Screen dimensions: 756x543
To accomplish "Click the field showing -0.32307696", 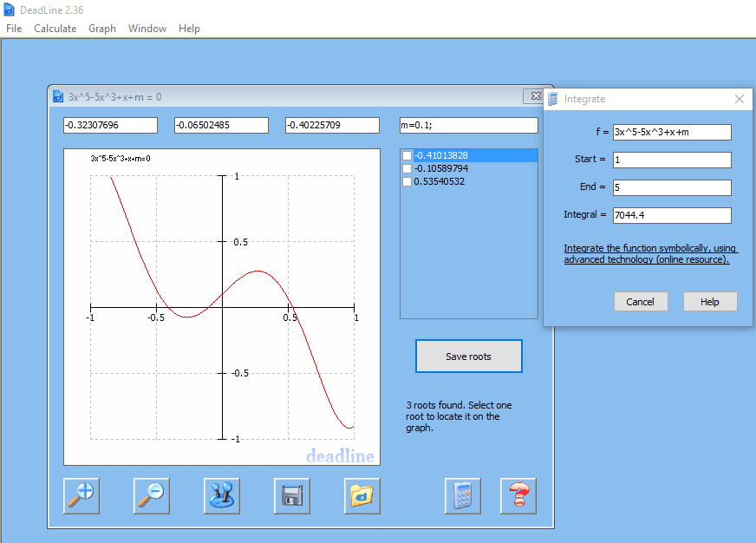I will 110,126.
